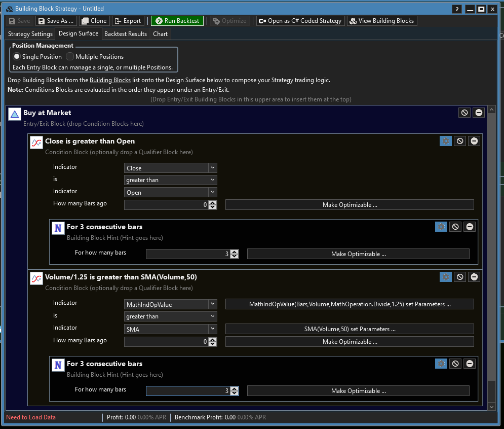Click SMA(Volume,50) set Parameters button

click(x=350, y=329)
